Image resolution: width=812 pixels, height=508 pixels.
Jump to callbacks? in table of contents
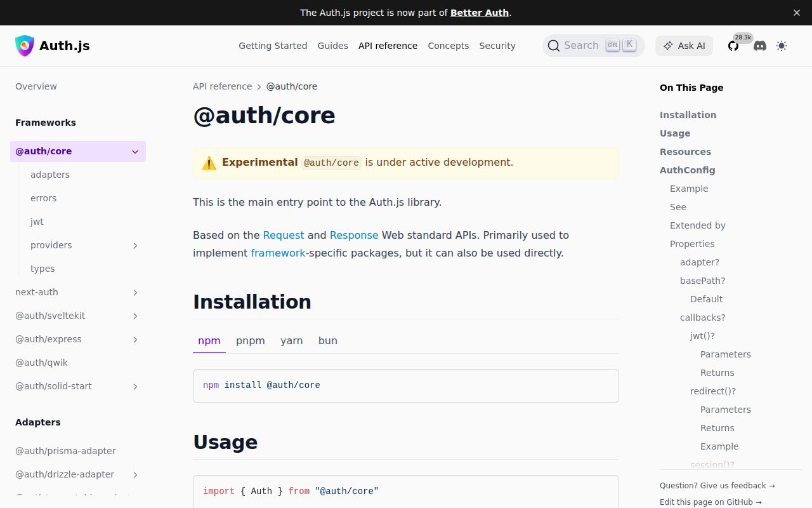coord(702,317)
